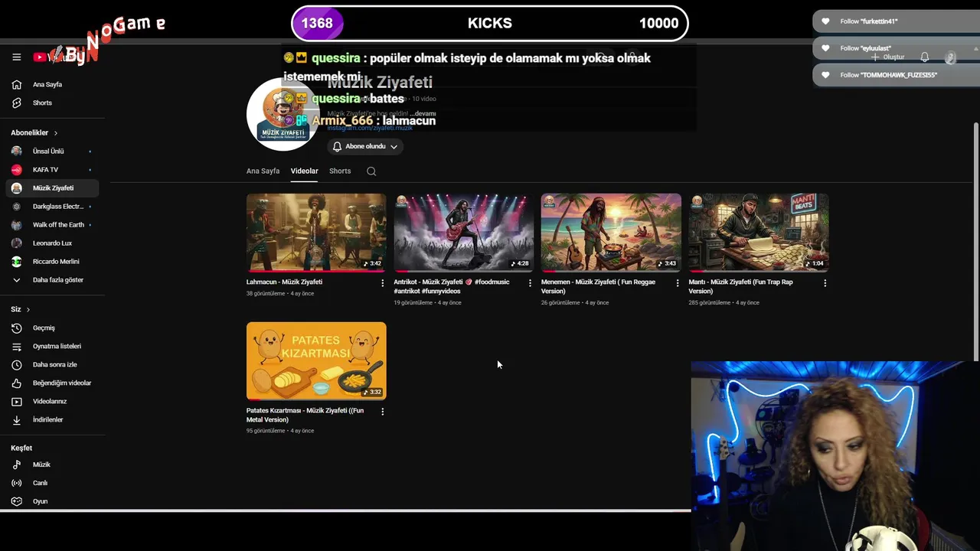The image size is (980, 551).
Task: Open options menu for Menemen video
Action: point(678,283)
